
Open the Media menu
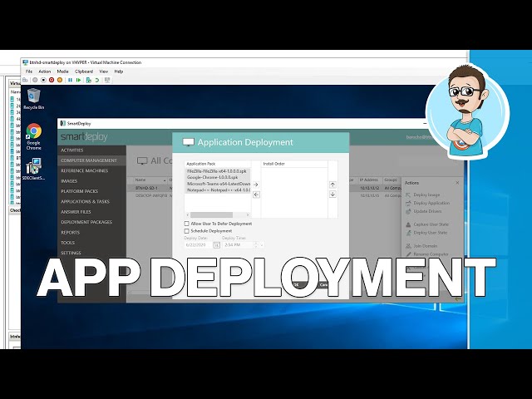point(62,71)
